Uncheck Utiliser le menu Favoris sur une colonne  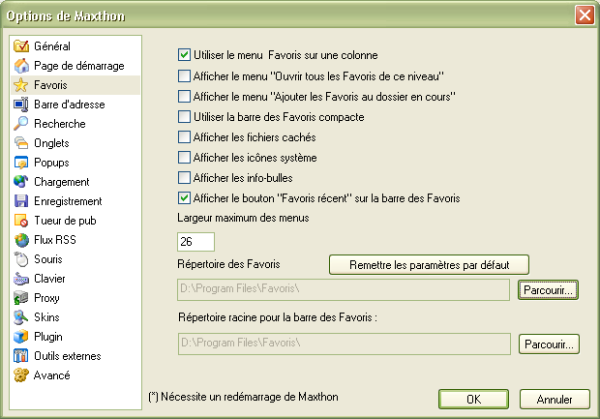click(184, 55)
